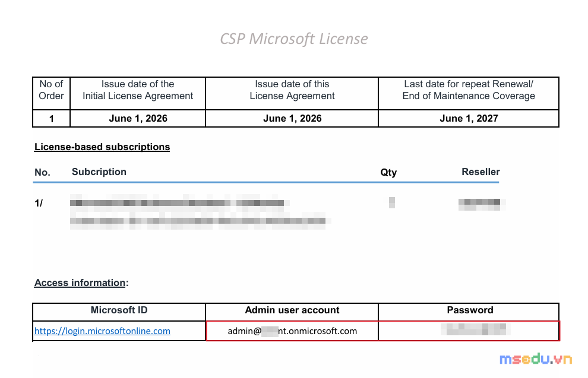Select the Admin user account header

(292, 310)
